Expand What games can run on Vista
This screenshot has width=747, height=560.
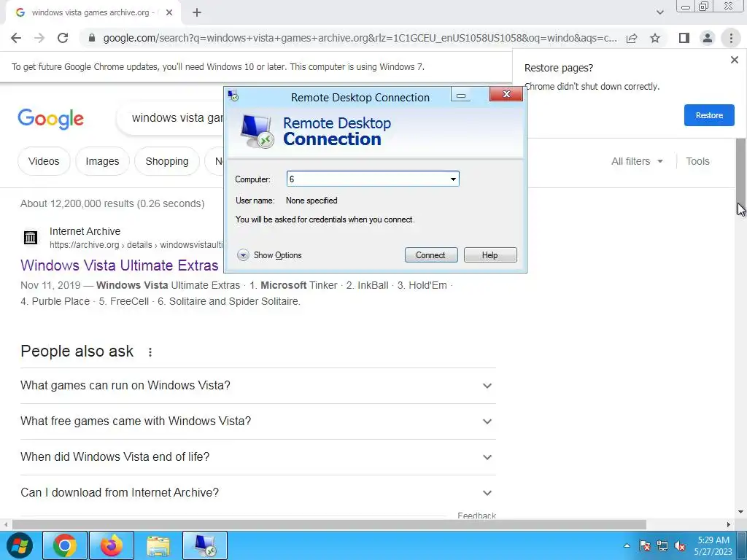pos(258,385)
